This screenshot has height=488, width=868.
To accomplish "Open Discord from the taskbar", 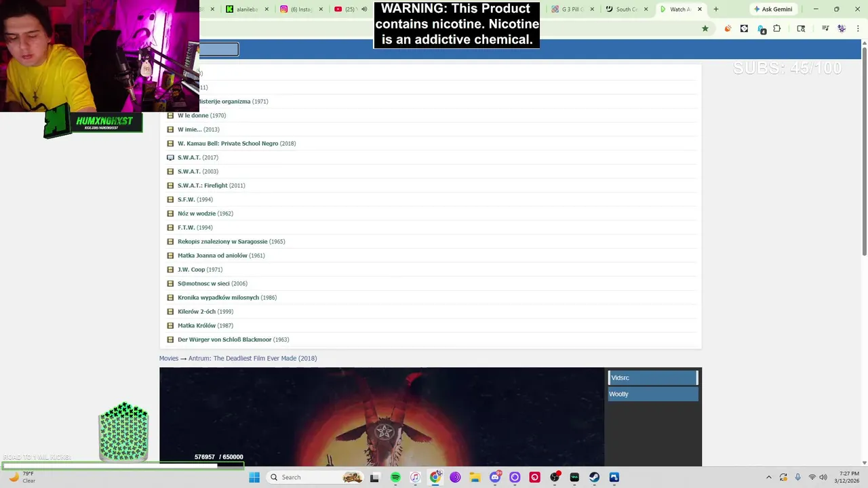I will tap(495, 477).
